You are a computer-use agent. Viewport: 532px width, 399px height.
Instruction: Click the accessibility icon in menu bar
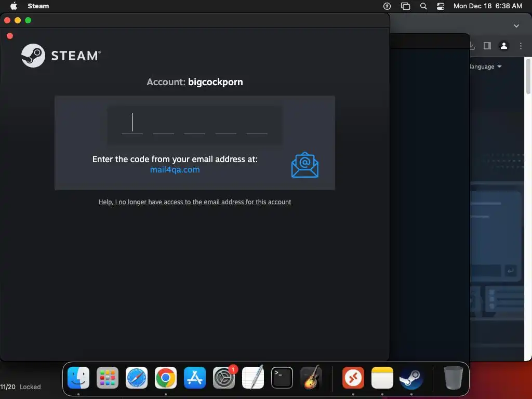click(x=387, y=6)
